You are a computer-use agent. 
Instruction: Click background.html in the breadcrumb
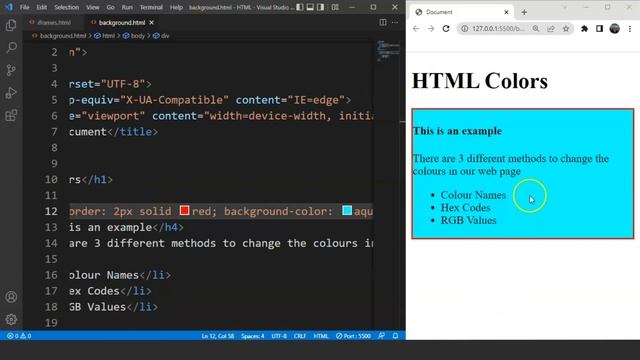tap(63, 36)
